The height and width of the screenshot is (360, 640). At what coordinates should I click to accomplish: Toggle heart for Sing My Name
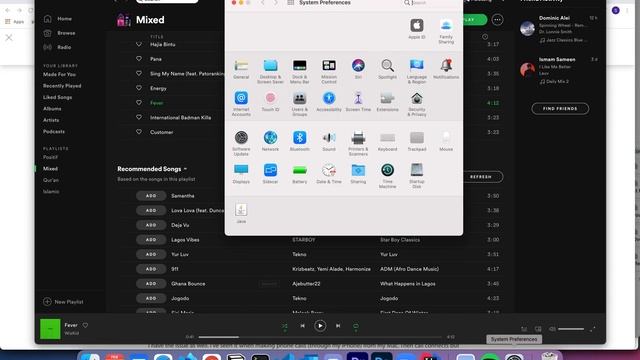pyautogui.click(x=139, y=73)
